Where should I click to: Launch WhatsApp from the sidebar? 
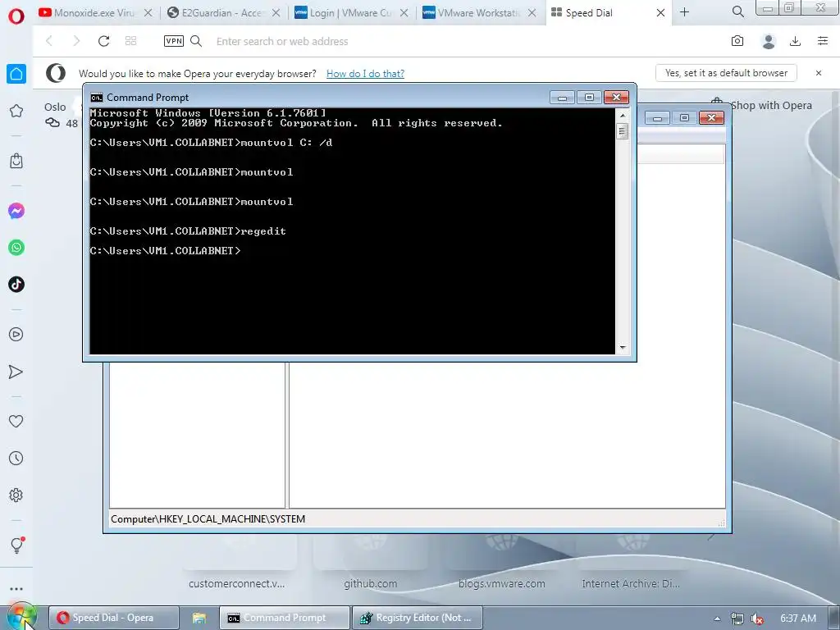(16, 248)
